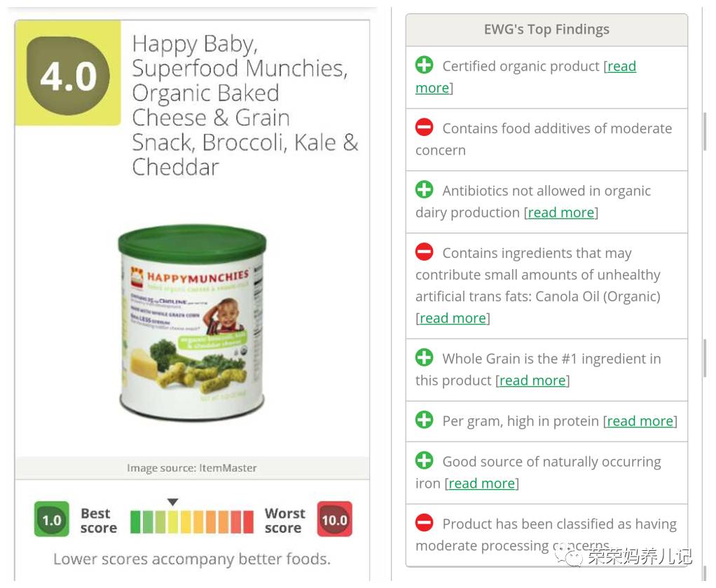Image resolution: width=716 pixels, height=588 pixels.
Task: Click green plus icon beside Whole Grain finding
Action: pos(424,357)
